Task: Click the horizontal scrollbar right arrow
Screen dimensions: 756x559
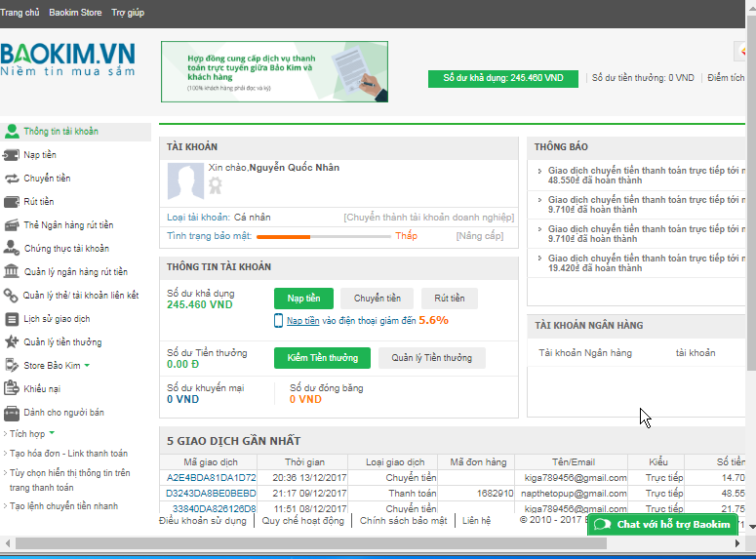Action: pyautogui.click(x=737, y=543)
